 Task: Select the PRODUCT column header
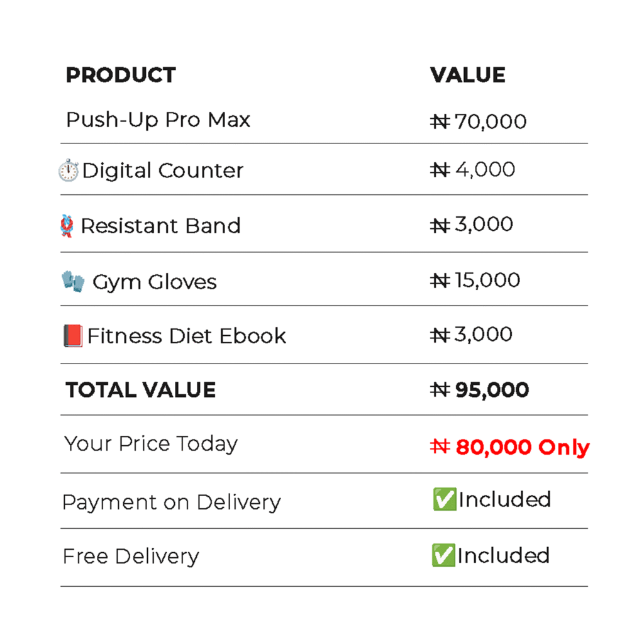[x=121, y=75]
